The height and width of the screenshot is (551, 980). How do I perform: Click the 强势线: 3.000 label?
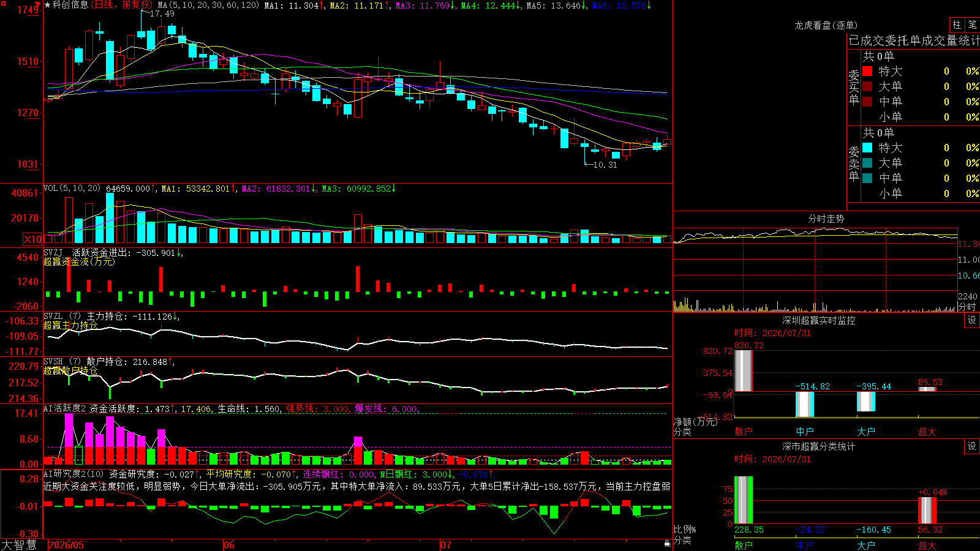point(317,409)
